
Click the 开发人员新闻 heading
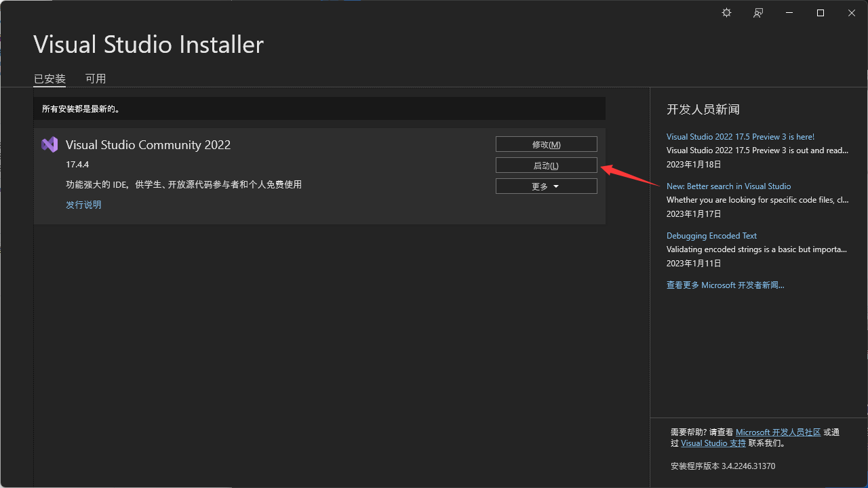point(703,109)
